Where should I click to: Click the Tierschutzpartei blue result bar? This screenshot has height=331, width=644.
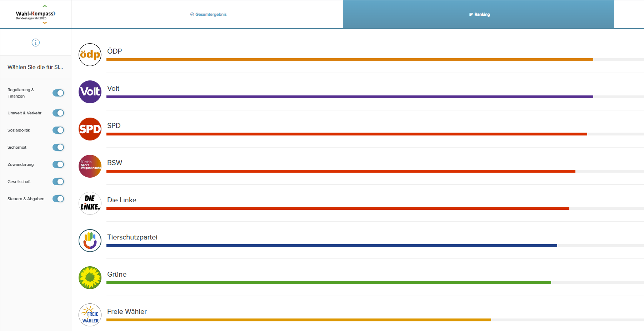pos(332,246)
